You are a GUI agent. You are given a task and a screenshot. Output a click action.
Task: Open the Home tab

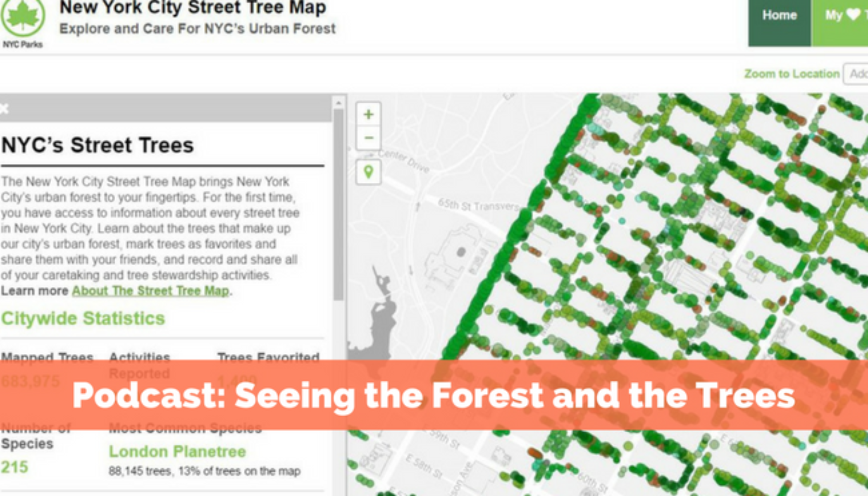coord(779,16)
